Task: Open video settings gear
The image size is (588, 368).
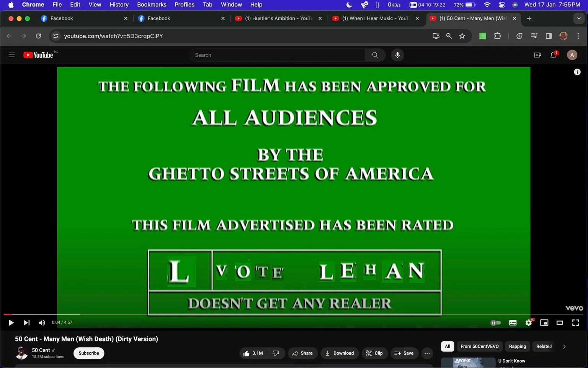Action: click(529, 323)
